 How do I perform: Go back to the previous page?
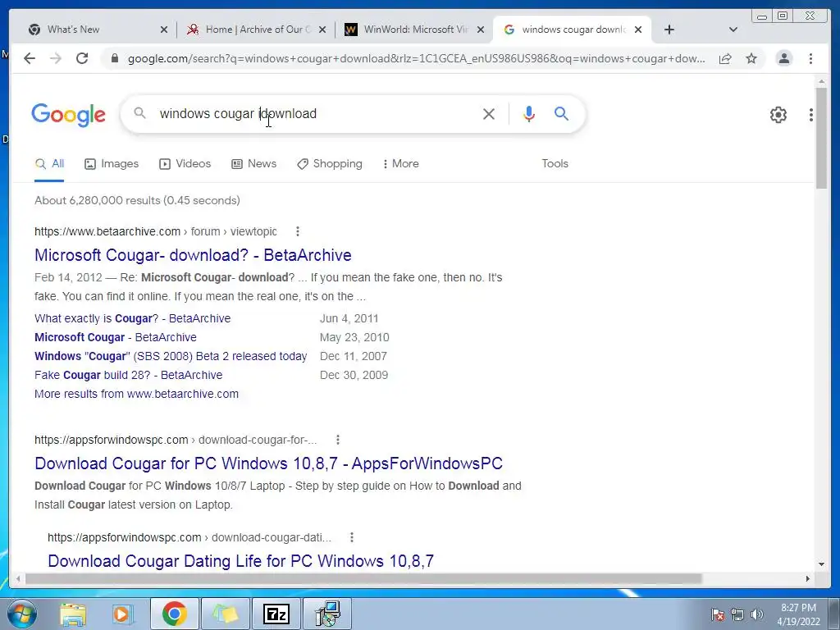30,58
